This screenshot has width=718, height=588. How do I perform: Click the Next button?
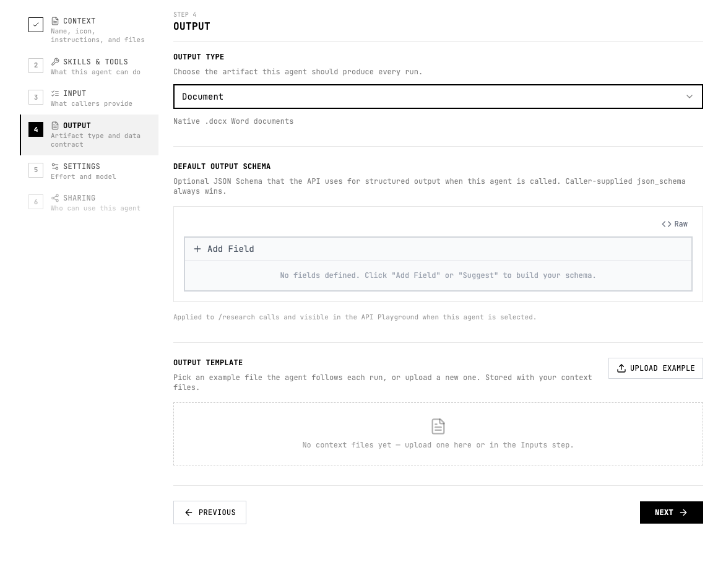point(672,512)
